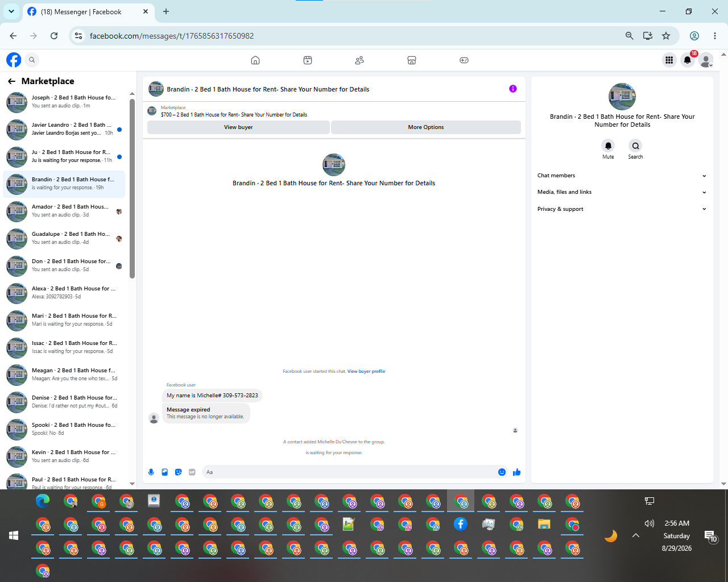The image size is (728, 582).
Task: Launch Microsoft Edge from the taskbar
Action: pos(43,501)
